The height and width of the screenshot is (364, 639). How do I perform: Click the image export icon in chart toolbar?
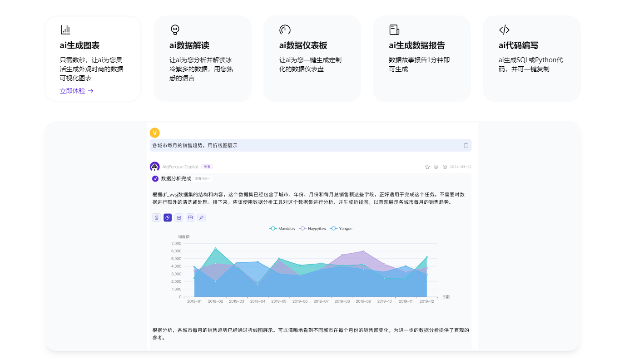pyautogui.click(x=190, y=218)
